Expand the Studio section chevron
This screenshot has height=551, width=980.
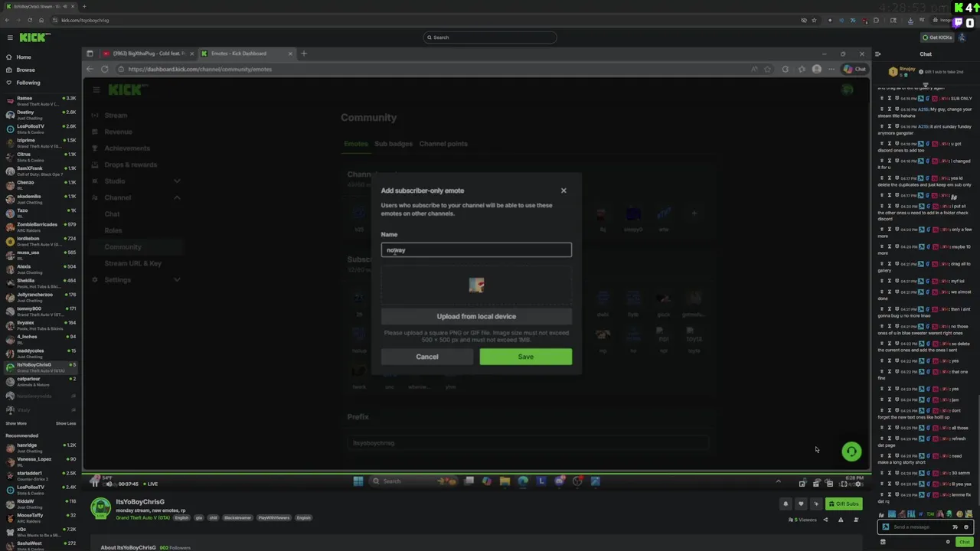[x=177, y=181]
